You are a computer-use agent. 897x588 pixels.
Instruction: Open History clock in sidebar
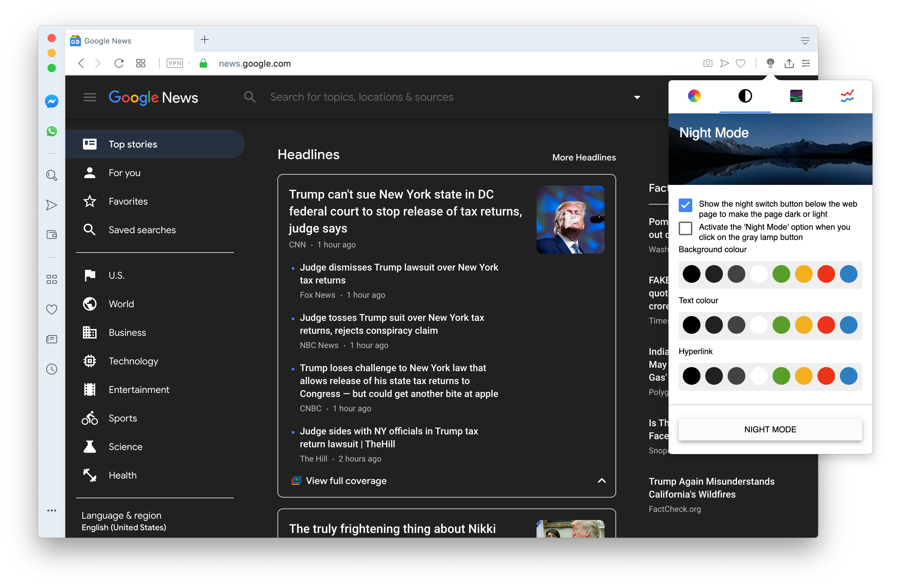[x=52, y=369]
